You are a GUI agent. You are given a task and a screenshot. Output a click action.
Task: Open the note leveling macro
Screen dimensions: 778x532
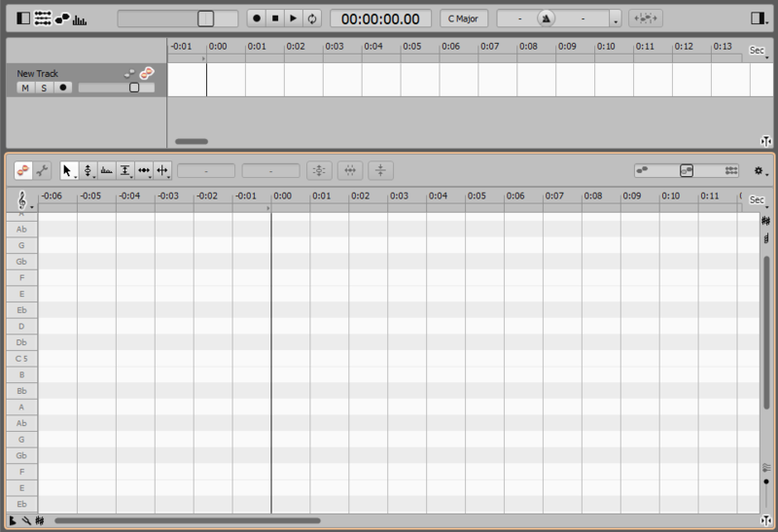[x=380, y=171]
